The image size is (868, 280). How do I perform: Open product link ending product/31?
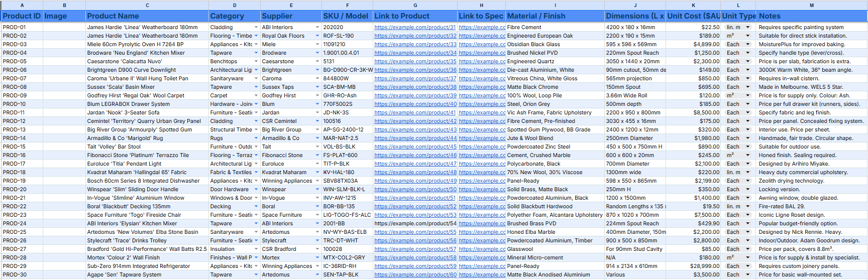[415, 28]
